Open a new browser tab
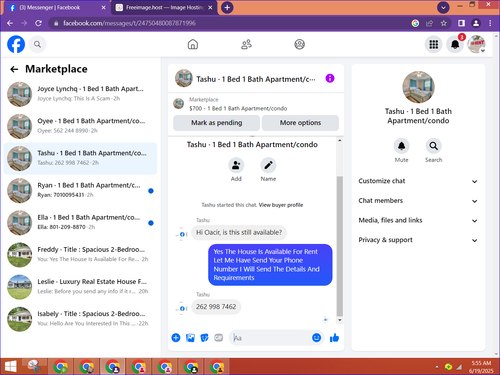The height and width of the screenshot is (375, 500). pos(227,7)
